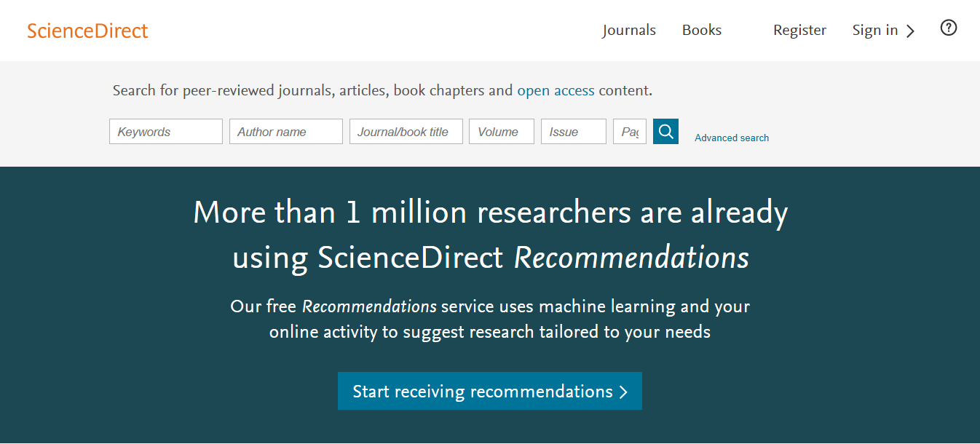Click the Register link

(x=799, y=31)
